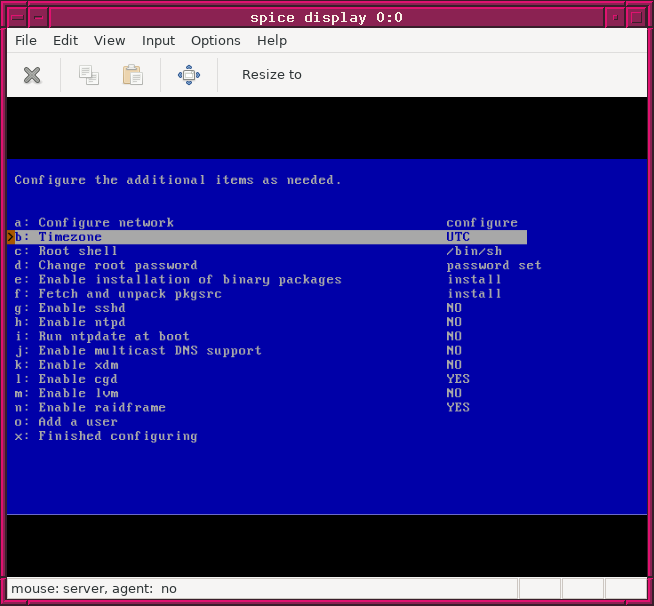The width and height of the screenshot is (654, 606).
Task: Click the Add a user entry
Action: 77,422
